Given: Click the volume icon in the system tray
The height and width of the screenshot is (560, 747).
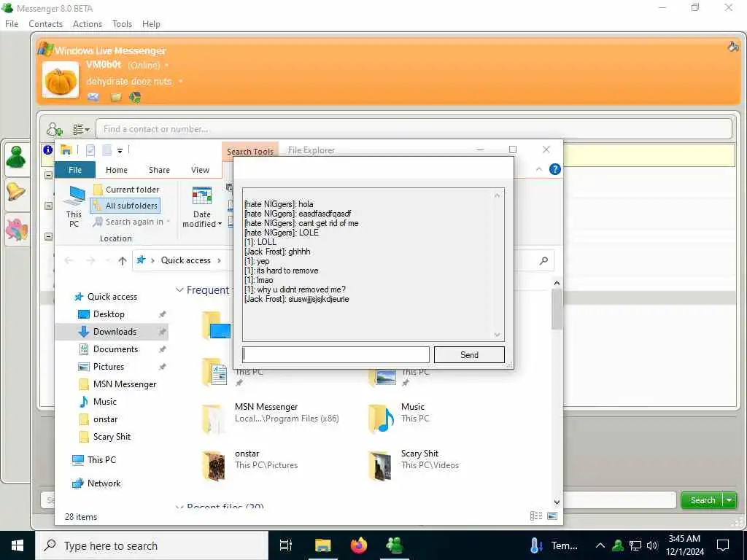Looking at the screenshot, I should 652,545.
